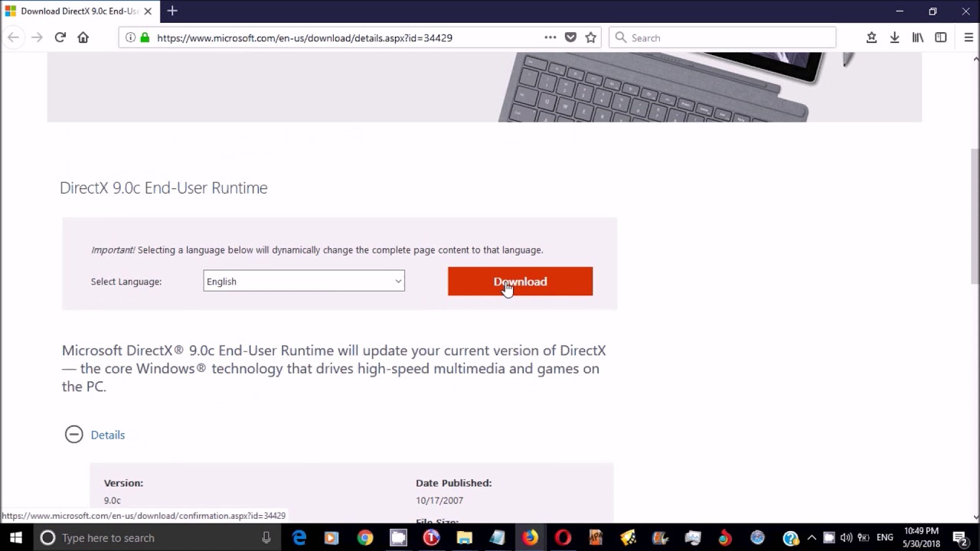
Task: Collapse the Details section
Action: coord(73,435)
